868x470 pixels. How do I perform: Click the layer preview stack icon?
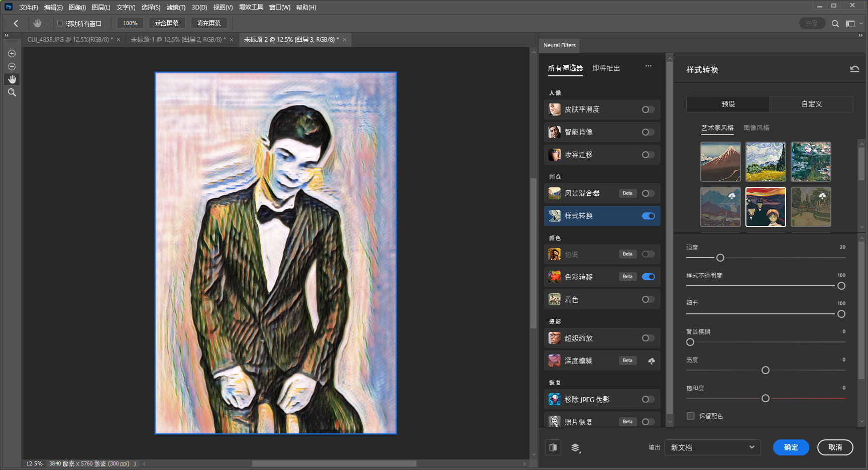click(576, 447)
